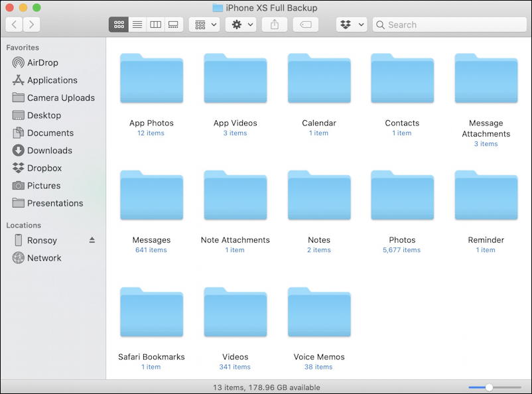Click the Search field

coord(449,25)
